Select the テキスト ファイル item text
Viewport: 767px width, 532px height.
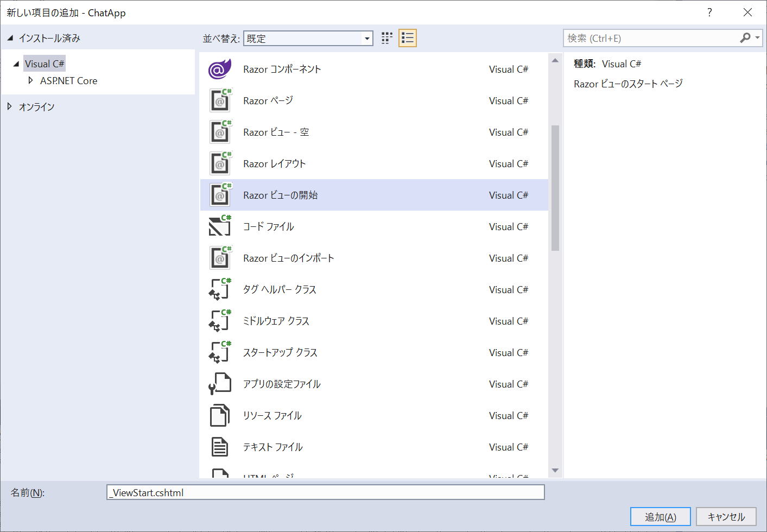(x=273, y=447)
